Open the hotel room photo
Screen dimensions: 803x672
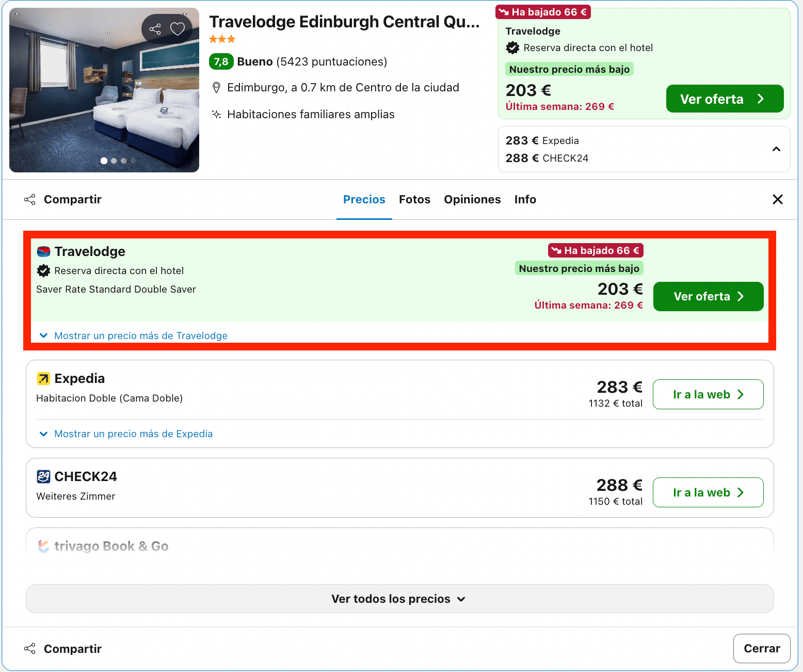104,90
